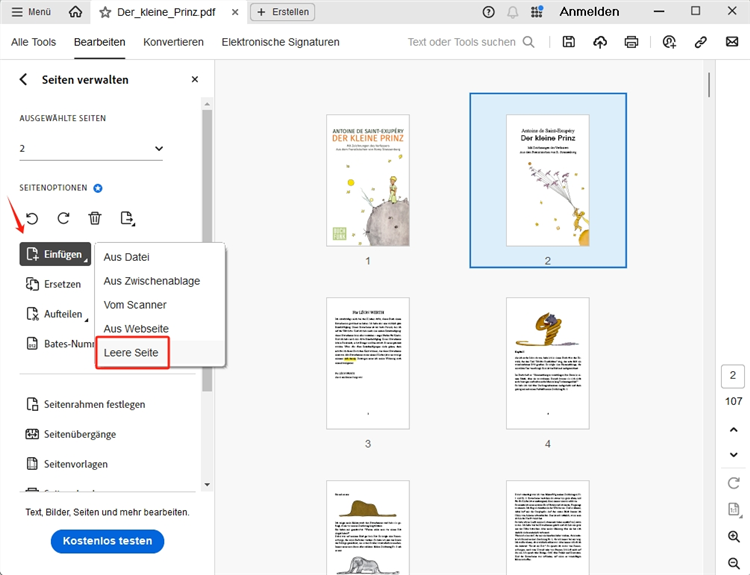
Task: Open Seitenvorlagen
Action: coord(66,464)
